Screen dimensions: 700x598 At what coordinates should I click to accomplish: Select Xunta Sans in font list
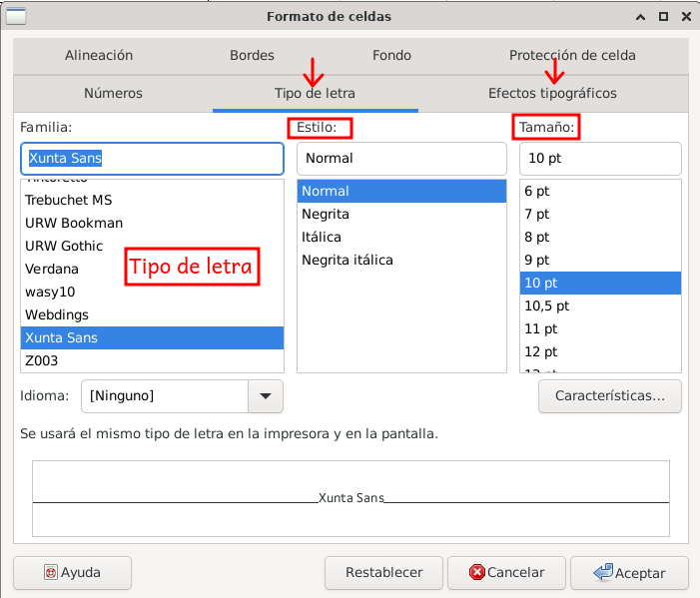[x=152, y=337]
